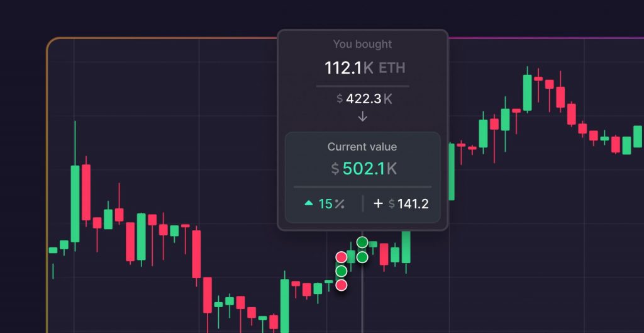Select the green marker between the red markers

pos(341,271)
